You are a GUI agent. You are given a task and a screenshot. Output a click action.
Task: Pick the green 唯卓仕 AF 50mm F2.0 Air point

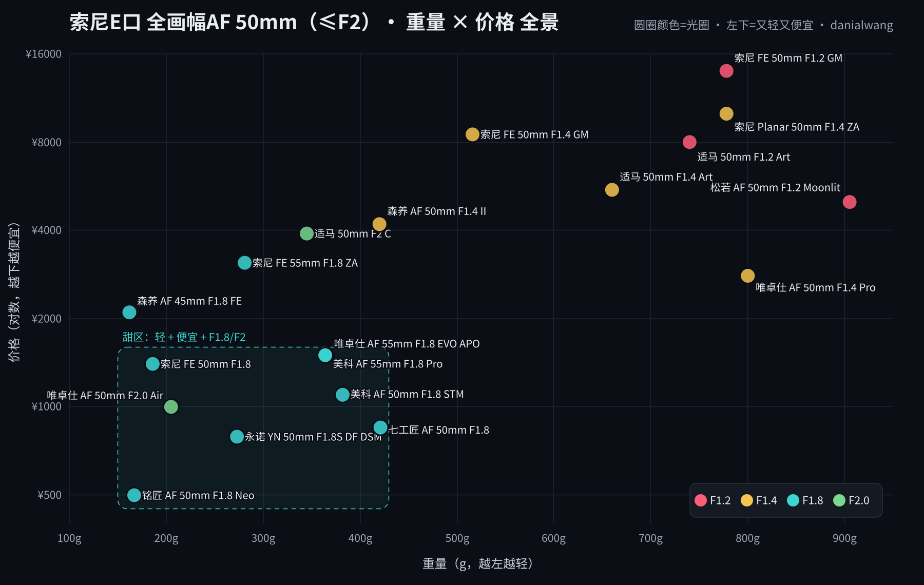click(171, 407)
